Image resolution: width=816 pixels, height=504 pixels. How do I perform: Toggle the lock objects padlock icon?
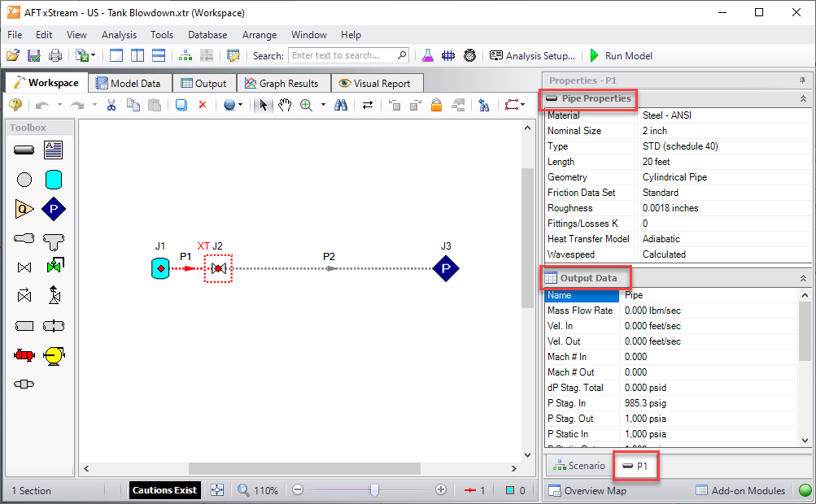[x=436, y=105]
